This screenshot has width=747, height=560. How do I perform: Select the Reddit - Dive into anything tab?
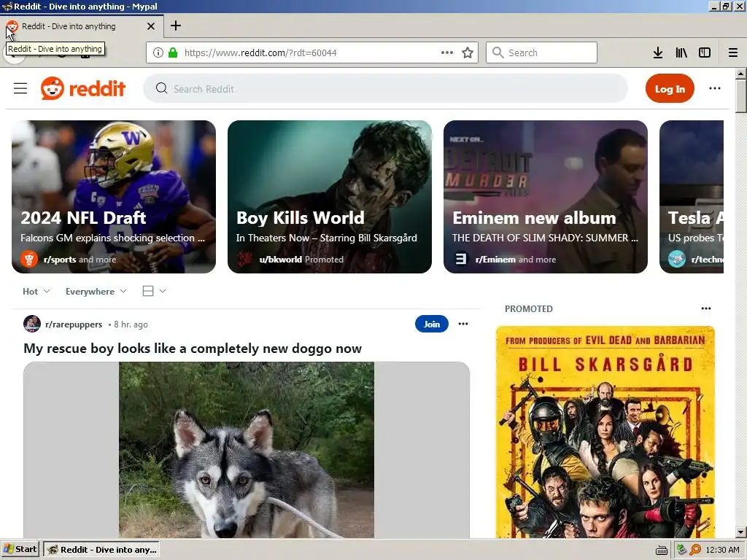click(82, 26)
